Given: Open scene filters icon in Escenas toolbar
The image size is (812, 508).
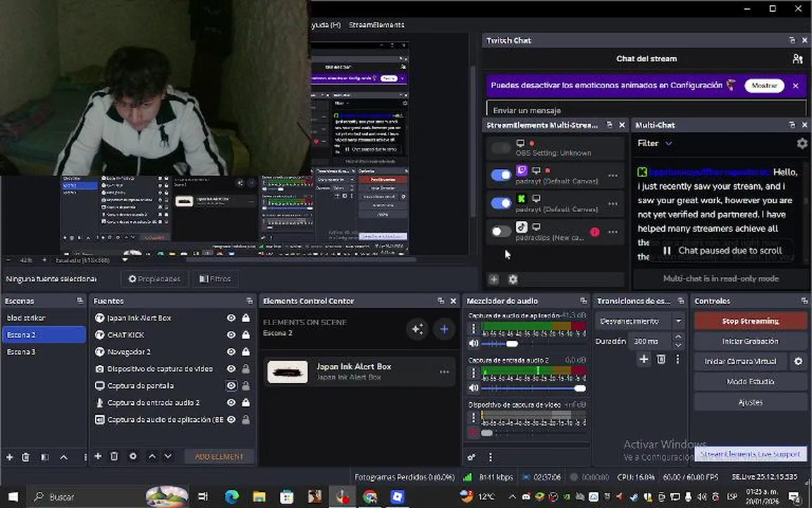Looking at the screenshot, I should (x=44, y=456).
